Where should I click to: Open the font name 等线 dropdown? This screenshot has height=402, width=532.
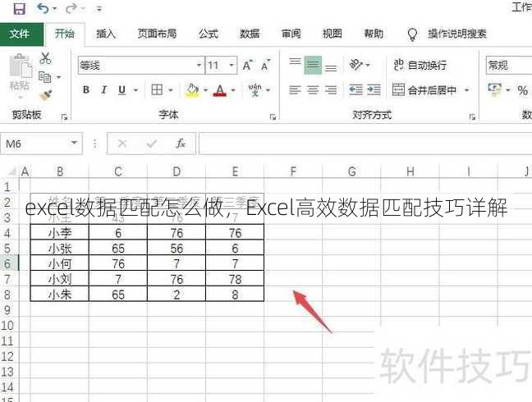tap(199, 65)
